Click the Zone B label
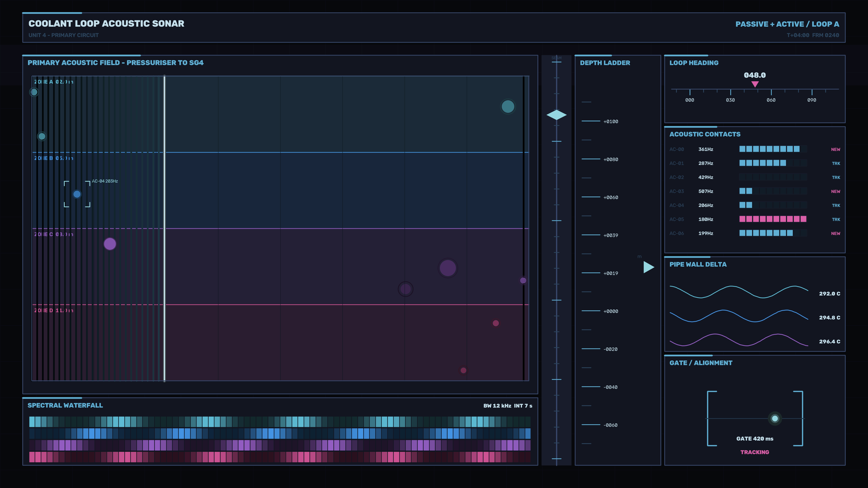Viewport: 868px width, 488px height. [x=54, y=158]
